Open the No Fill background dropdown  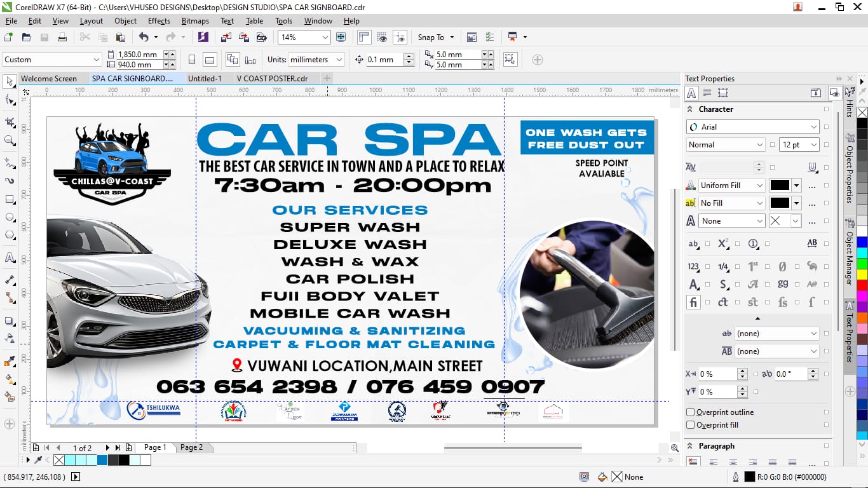[x=759, y=203]
